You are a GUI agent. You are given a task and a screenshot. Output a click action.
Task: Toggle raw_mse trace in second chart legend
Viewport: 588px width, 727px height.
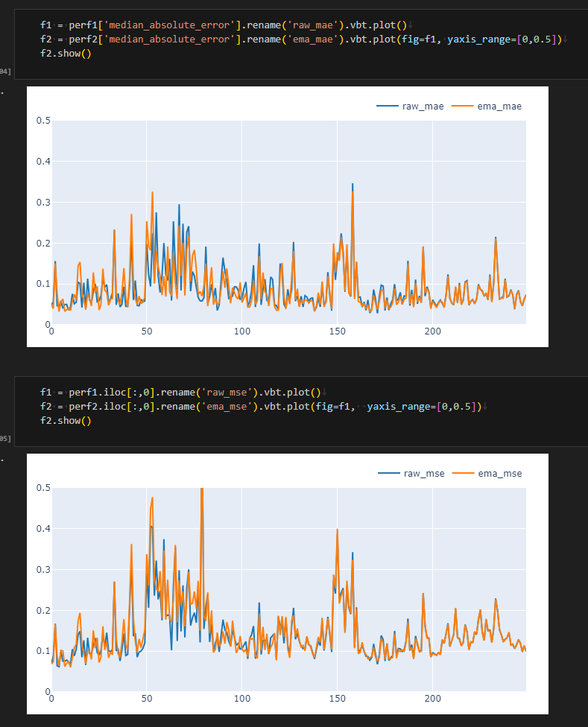point(411,474)
